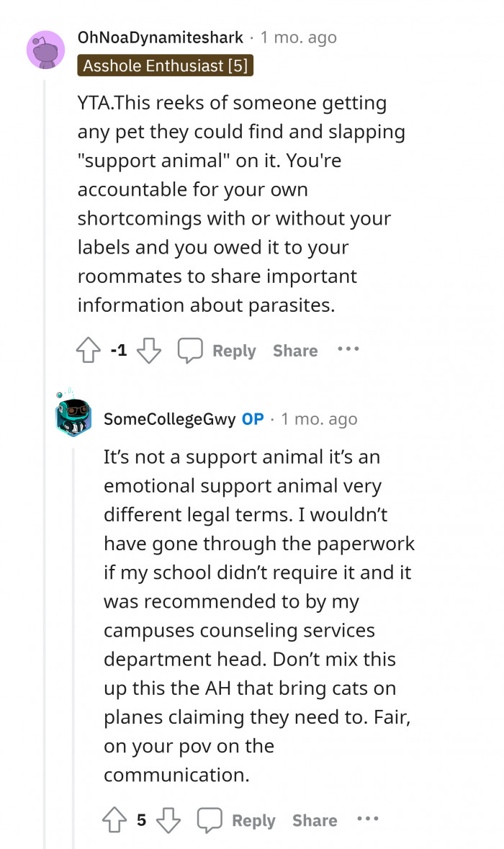Image resolution: width=504 pixels, height=849 pixels.
Task: Open OhNoaDynamiteshark's avatar
Action: (45, 51)
